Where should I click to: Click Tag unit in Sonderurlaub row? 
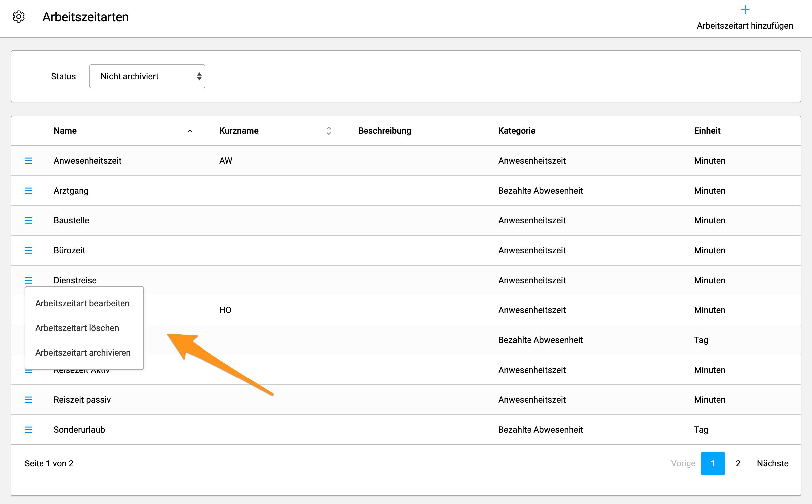[x=701, y=430]
